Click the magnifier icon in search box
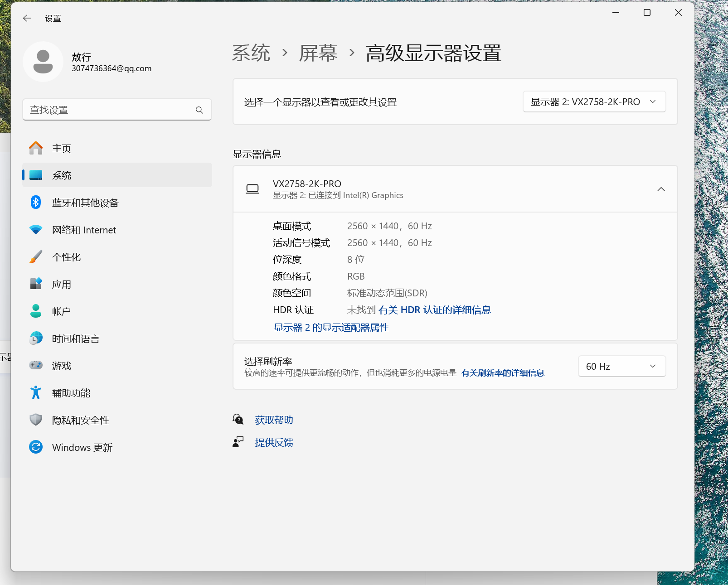 199,110
